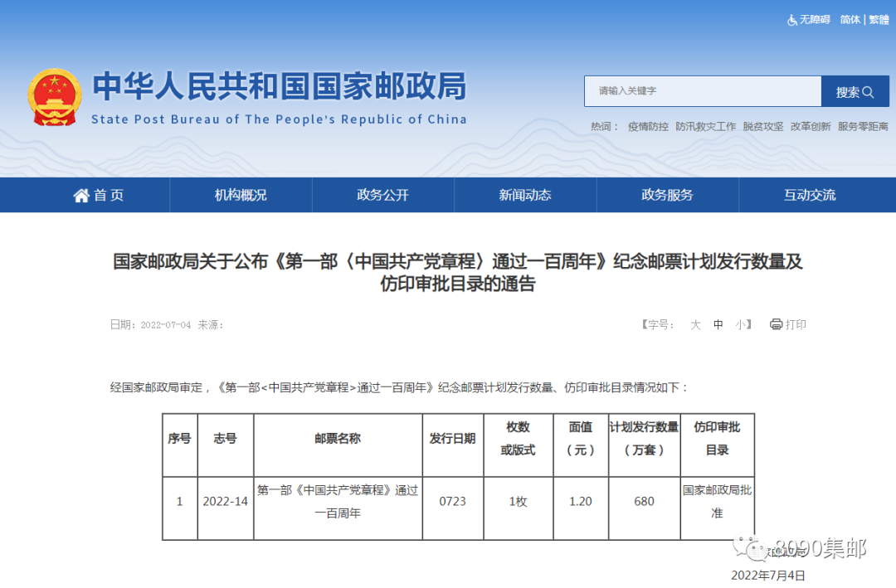Set font size to 大 large

[x=695, y=324]
